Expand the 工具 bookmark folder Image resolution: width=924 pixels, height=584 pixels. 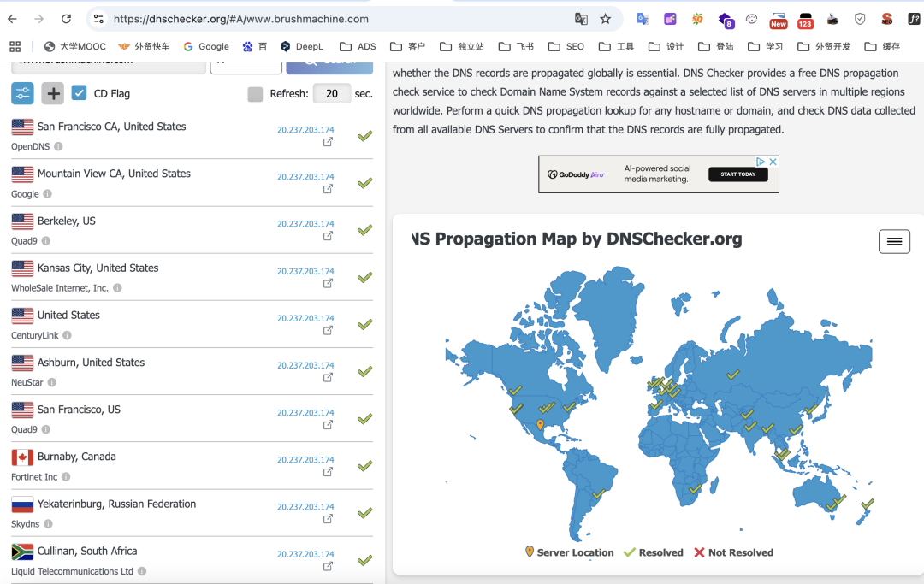pyautogui.click(x=616, y=46)
